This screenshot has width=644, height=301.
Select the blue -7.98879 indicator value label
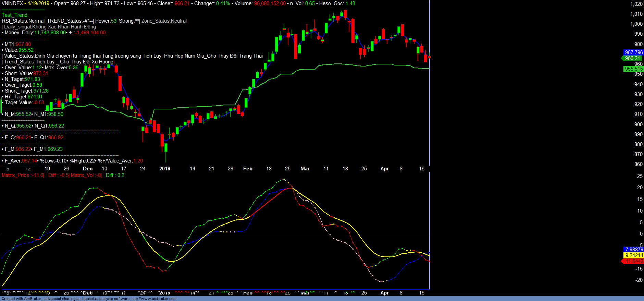pos(633,250)
